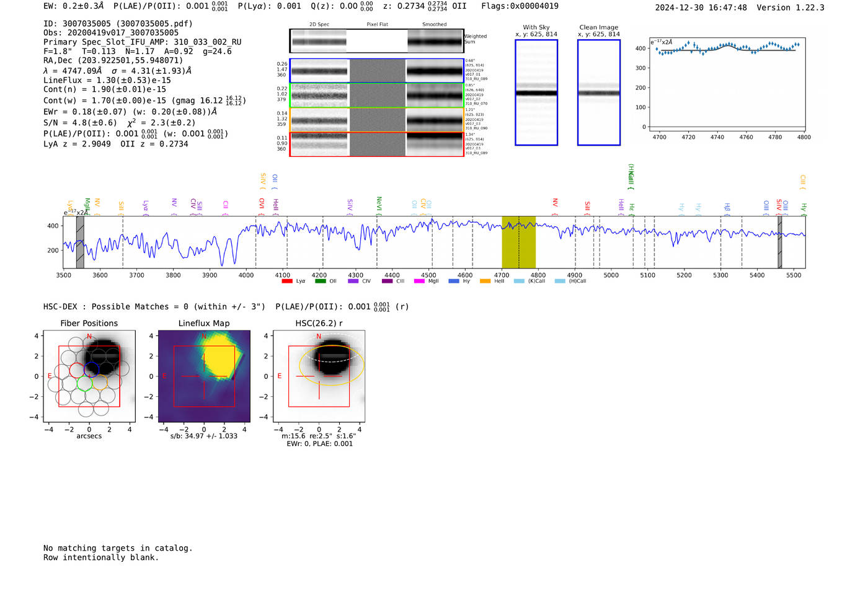Click the CIV purple legend swatch
Viewport: 868px width, 591px height.
coord(353,281)
